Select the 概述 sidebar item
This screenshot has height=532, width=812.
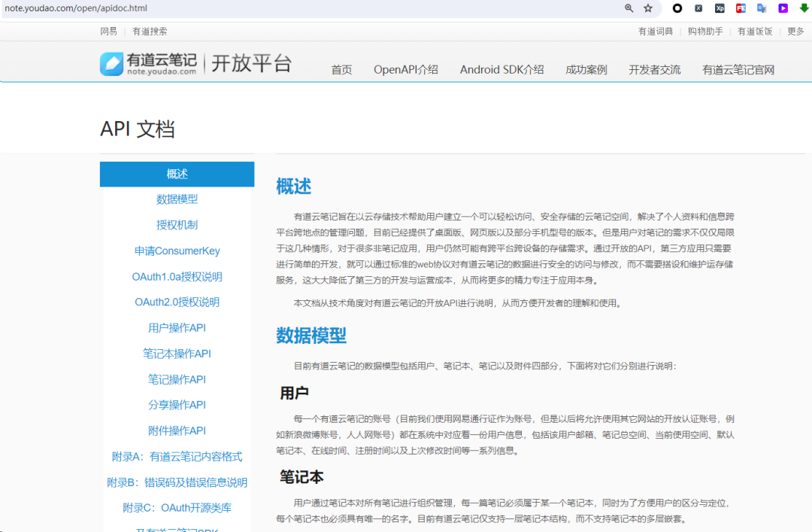[x=177, y=175]
